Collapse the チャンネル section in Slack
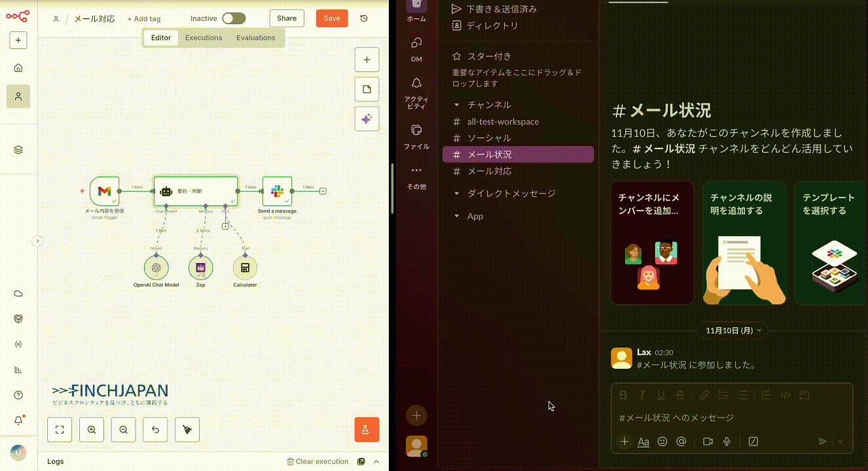868x471 pixels. (457, 105)
